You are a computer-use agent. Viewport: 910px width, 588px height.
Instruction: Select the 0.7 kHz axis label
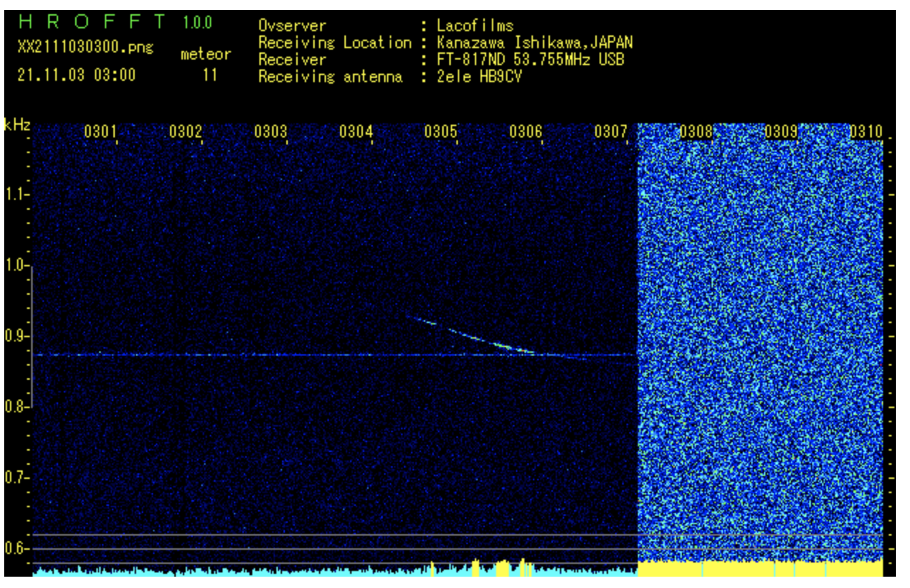(x=15, y=477)
